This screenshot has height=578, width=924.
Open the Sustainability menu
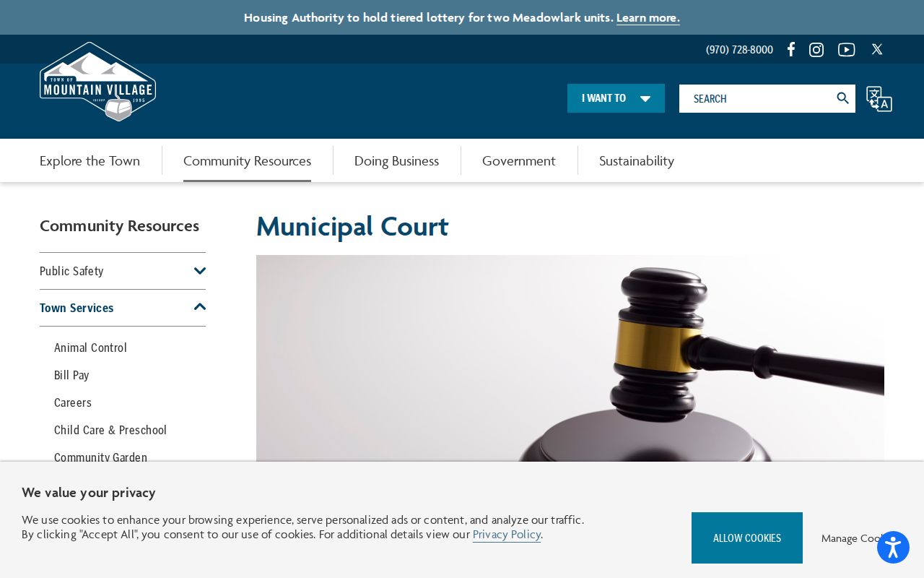637,160
